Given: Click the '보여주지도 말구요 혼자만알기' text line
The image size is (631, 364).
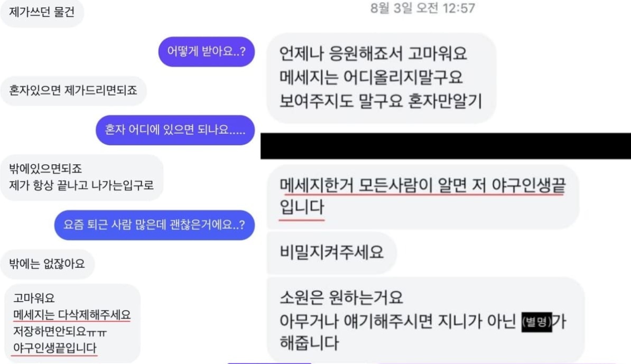Looking at the screenshot, I should 381,101.
